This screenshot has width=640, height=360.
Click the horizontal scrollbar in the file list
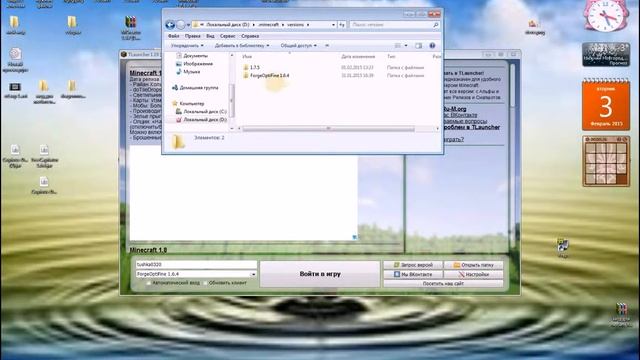click(x=329, y=129)
